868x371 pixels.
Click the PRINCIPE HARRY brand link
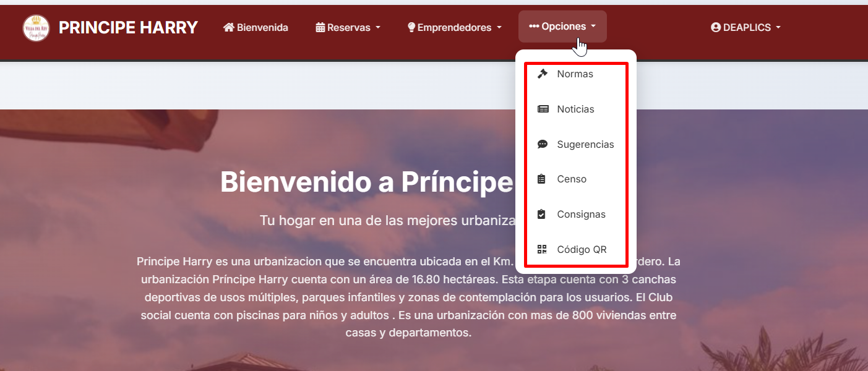pos(127,27)
